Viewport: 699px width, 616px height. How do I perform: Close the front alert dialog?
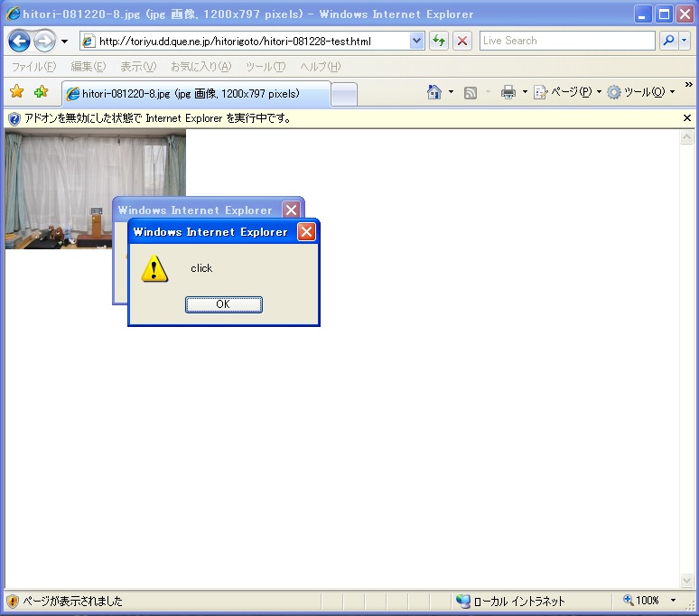[x=306, y=232]
